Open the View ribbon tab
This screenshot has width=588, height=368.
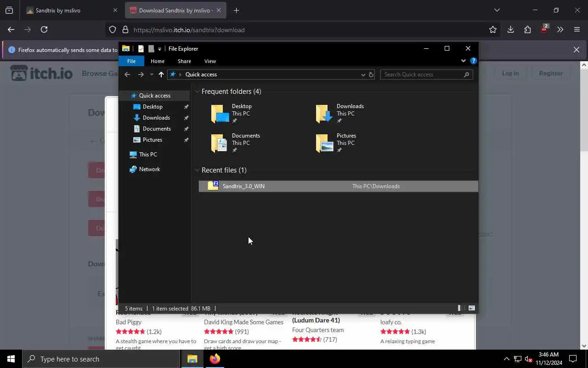point(210,61)
